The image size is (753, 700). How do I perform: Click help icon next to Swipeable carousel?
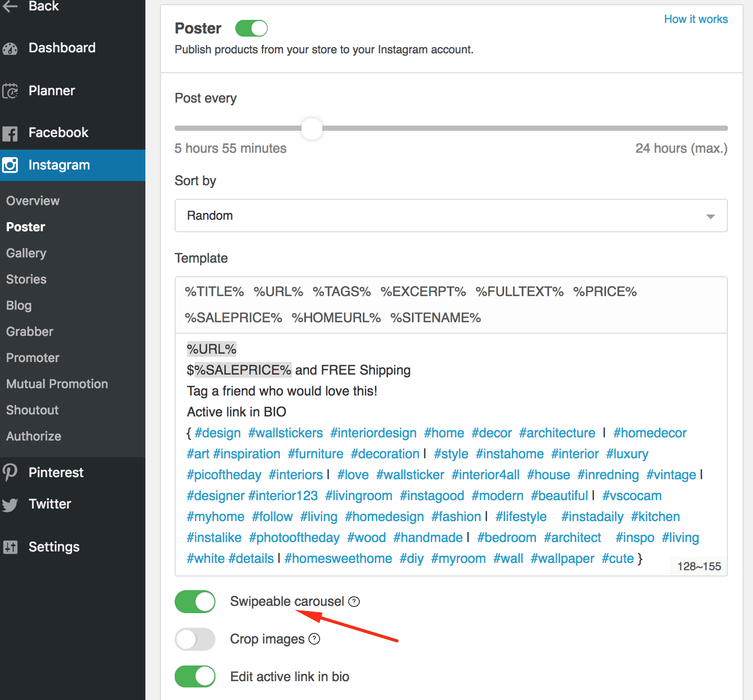(354, 602)
